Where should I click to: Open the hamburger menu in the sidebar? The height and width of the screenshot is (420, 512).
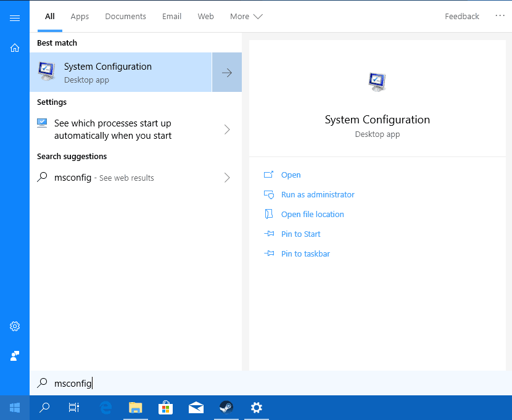tap(15, 17)
